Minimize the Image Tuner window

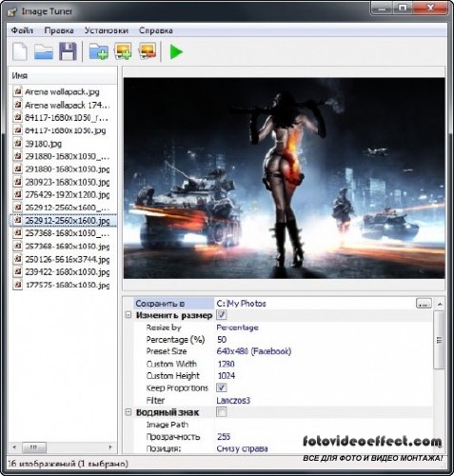[382, 9]
